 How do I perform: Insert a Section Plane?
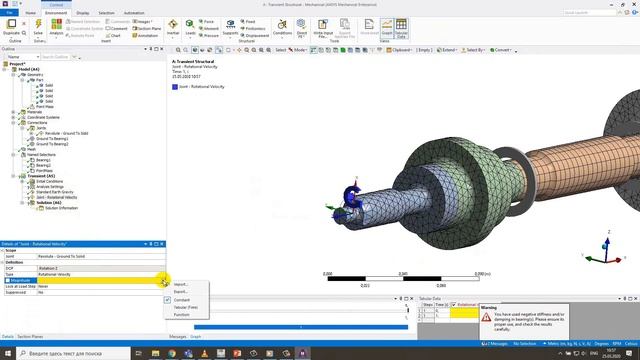tap(147, 29)
